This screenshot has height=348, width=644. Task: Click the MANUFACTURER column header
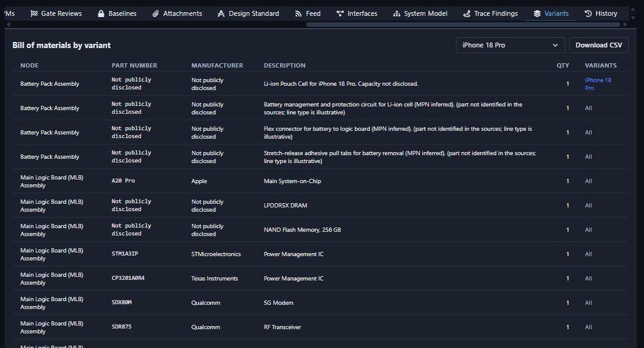pyautogui.click(x=218, y=66)
